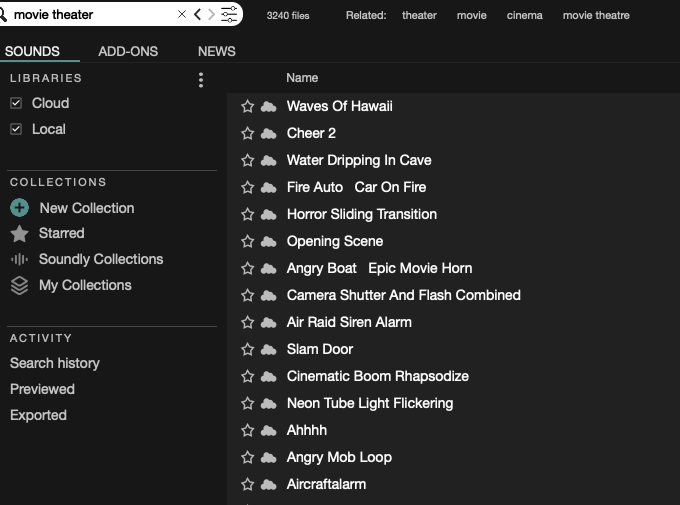Star the Angry Mob Loop sound
This screenshot has height=505, width=680.
click(x=248, y=457)
